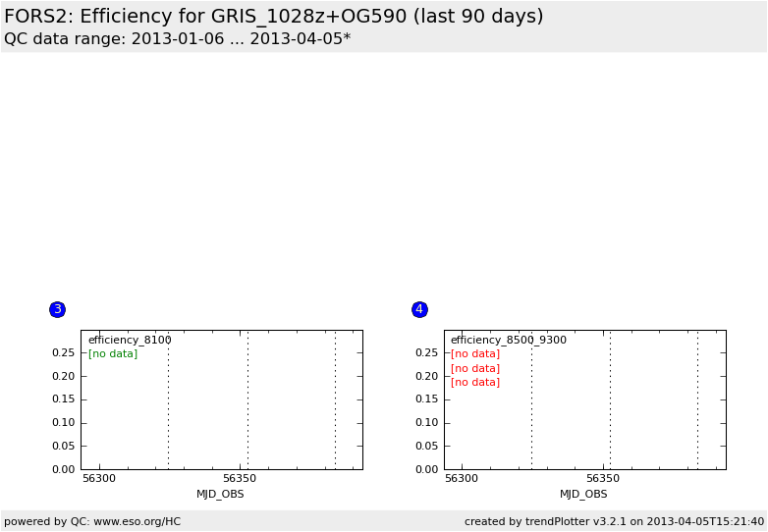Click the green [no data] label
This screenshot has width=768, height=532.
pyautogui.click(x=113, y=354)
